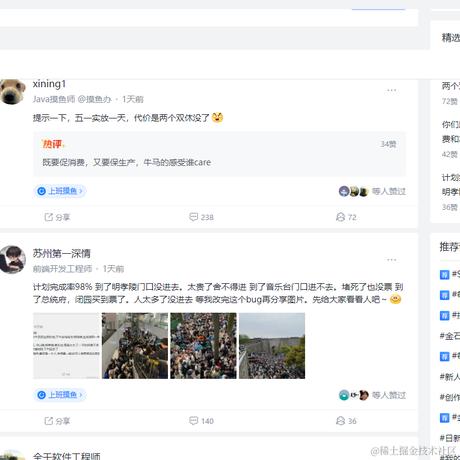
Task: Click 等人赞过 on xining1's post
Action: [x=389, y=191]
